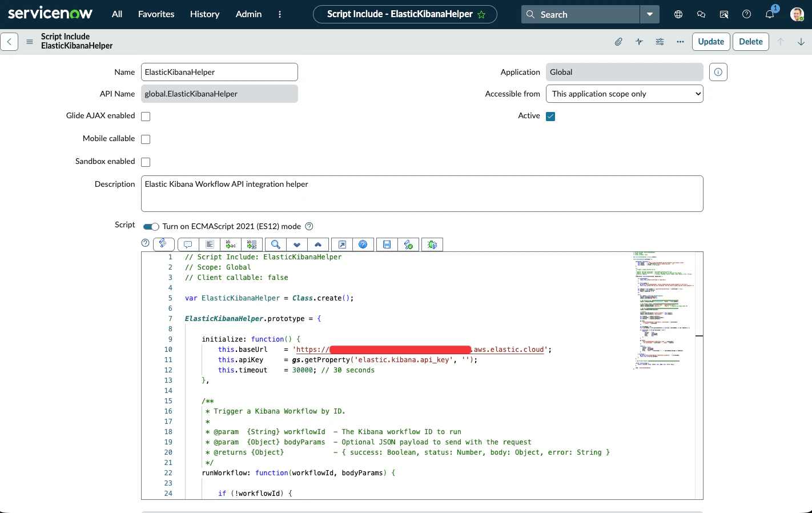The image size is (812, 513).
Task: Click the Application info icon
Action: (718, 72)
